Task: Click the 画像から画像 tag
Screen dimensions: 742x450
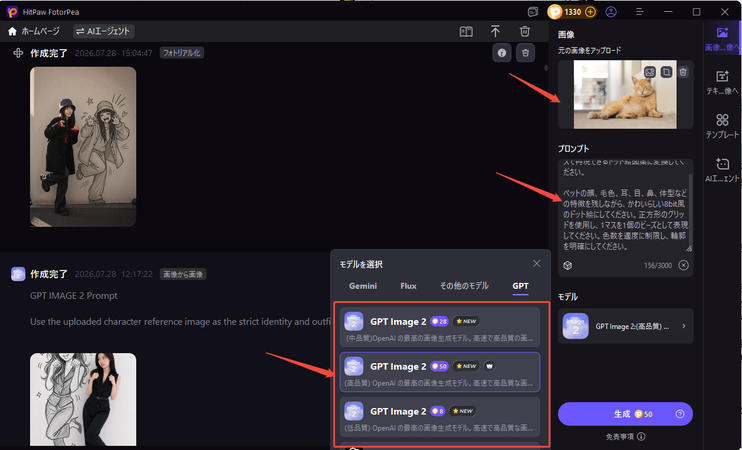Action: click(x=183, y=274)
